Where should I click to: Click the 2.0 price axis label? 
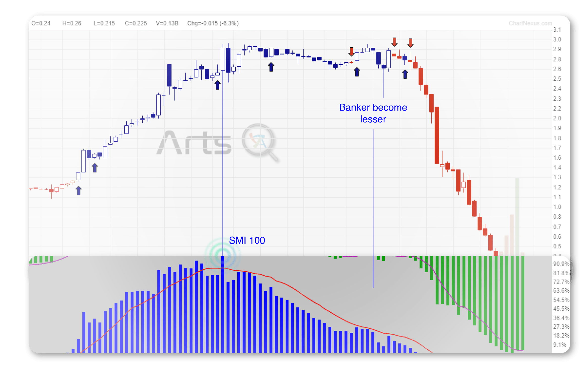[x=557, y=118]
